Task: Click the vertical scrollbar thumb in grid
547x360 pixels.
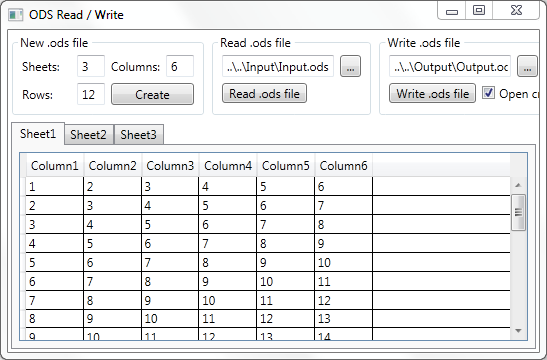Action: (518, 212)
